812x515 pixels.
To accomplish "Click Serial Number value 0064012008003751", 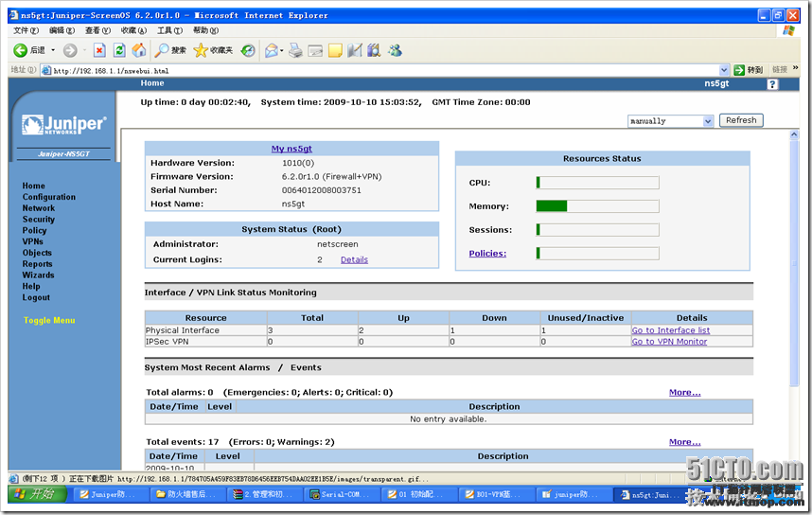I will click(x=321, y=190).
